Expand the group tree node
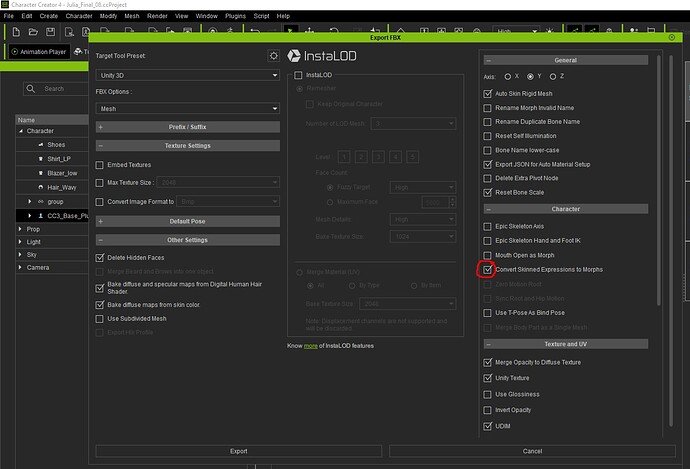690x469 pixels. (29, 202)
